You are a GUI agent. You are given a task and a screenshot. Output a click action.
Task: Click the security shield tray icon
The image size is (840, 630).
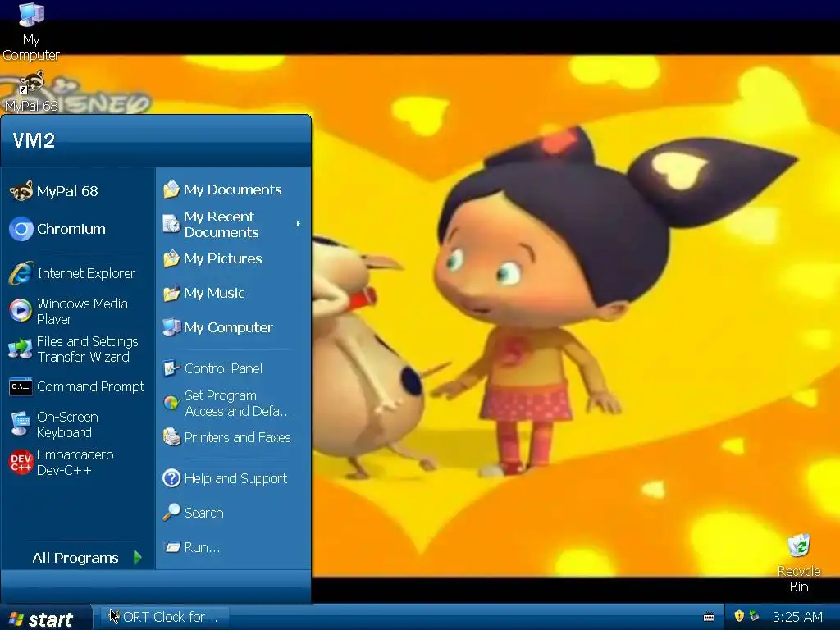[739, 616]
